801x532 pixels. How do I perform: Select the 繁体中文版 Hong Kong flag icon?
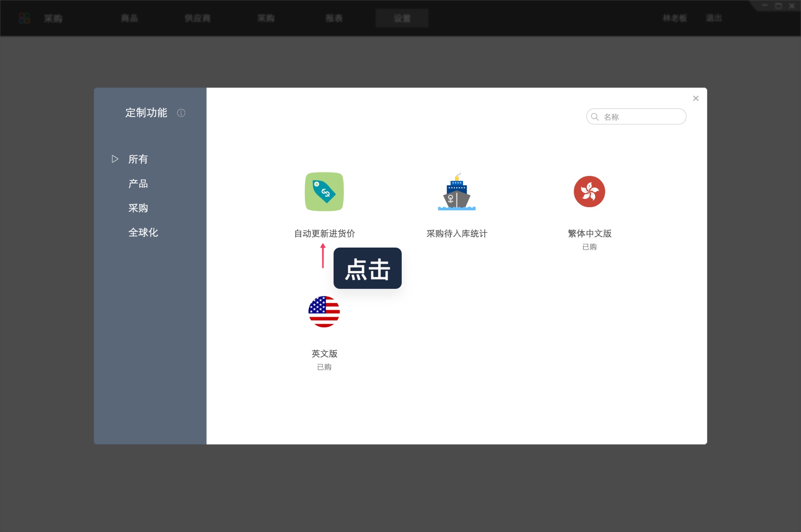[x=589, y=191]
